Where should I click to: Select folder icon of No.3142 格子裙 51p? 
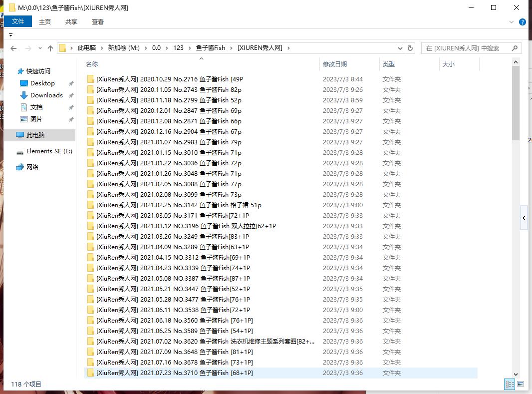(x=90, y=205)
